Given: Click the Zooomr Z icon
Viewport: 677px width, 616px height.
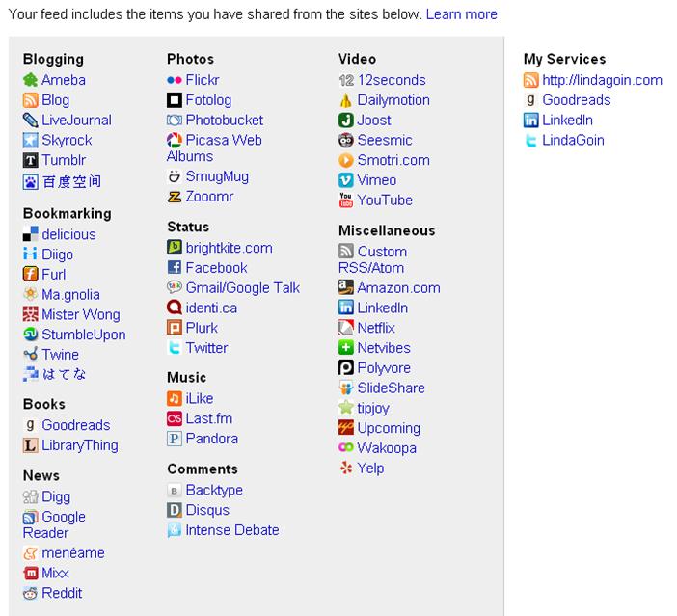Looking at the screenshot, I should [x=174, y=197].
